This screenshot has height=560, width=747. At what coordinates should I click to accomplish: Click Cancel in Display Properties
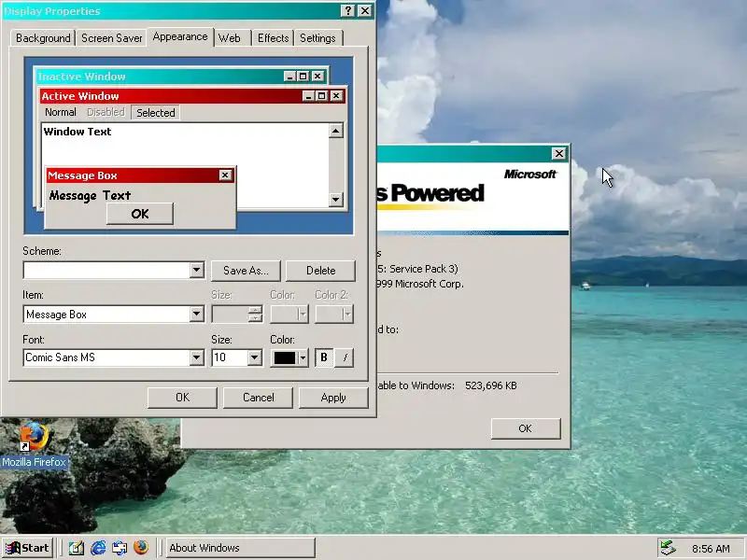pos(259,398)
